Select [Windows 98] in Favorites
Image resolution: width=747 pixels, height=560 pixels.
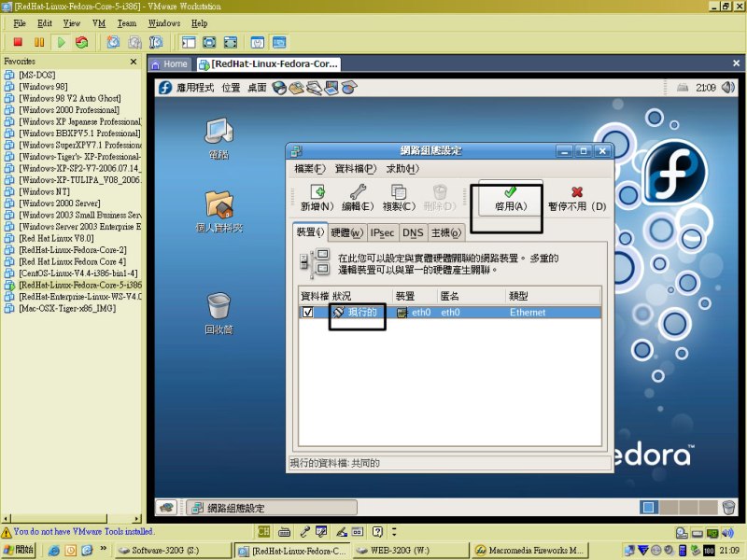(x=43, y=87)
